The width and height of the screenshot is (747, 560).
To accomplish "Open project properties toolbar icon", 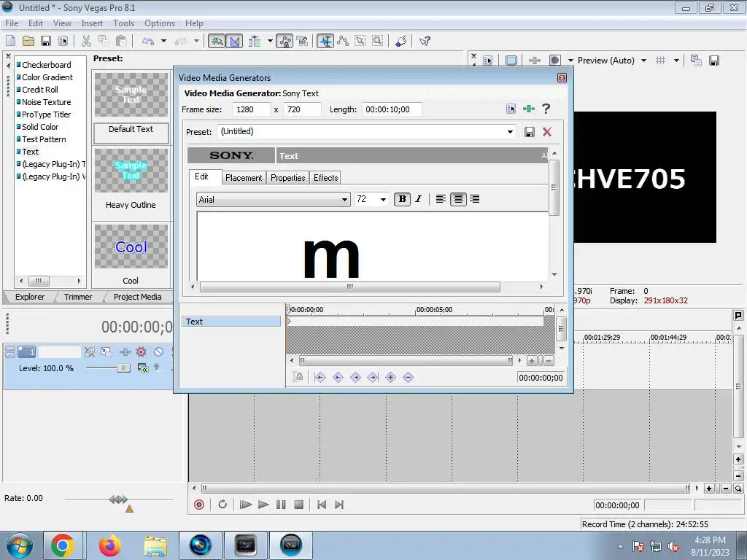I will tap(63, 41).
